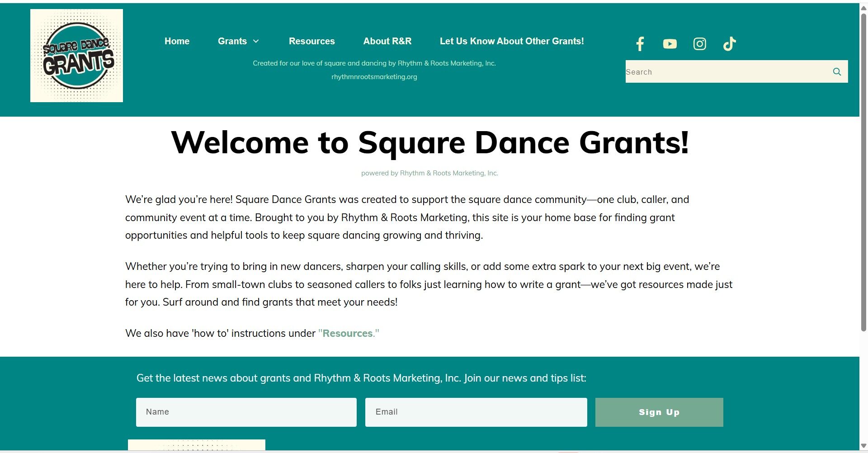Click the Square Dance Grants logo
This screenshot has height=453, width=868.
tap(76, 56)
